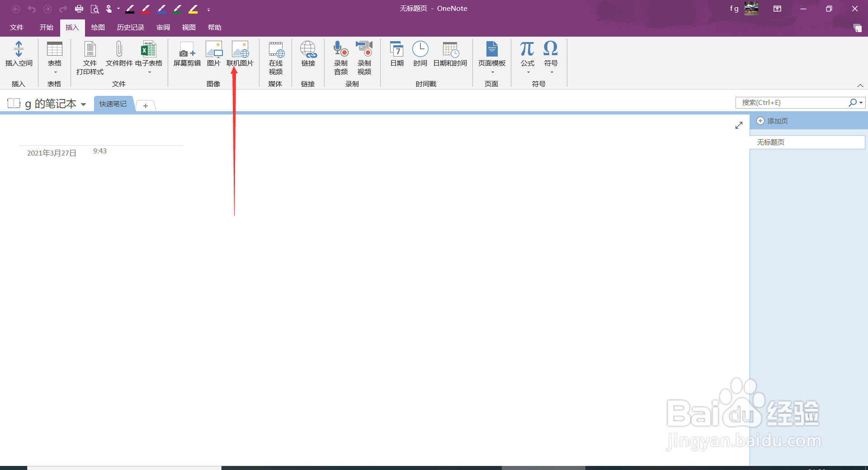868x470 pixels.
Task: Expand the Table dropdown arrow
Action: 56,72
